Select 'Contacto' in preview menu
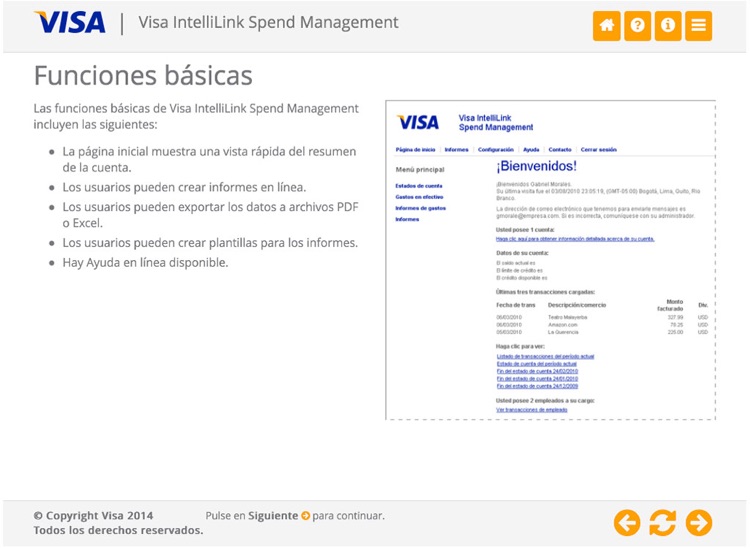This screenshot has width=750, height=548. [560, 150]
